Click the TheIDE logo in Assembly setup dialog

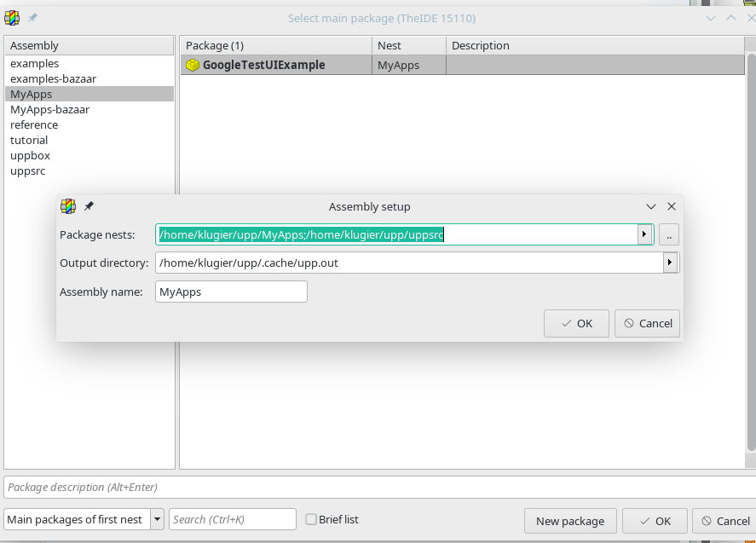click(68, 206)
